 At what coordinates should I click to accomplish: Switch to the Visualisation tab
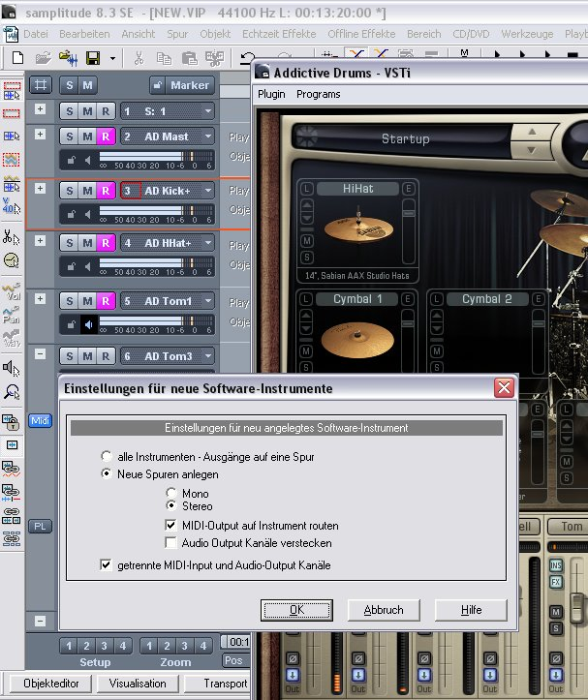(x=138, y=684)
